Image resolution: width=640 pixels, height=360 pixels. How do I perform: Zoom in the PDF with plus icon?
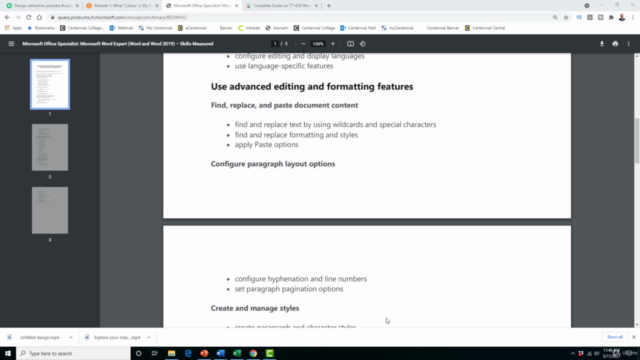[x=333, y=44]
